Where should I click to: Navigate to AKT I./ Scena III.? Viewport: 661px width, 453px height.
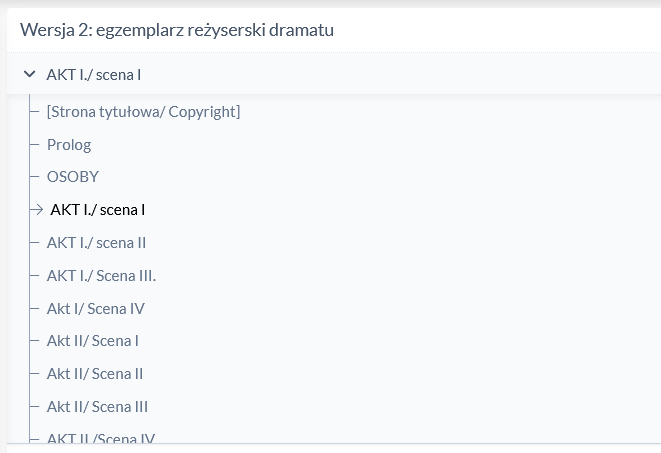pyautogui.click(x=101, y=276)
